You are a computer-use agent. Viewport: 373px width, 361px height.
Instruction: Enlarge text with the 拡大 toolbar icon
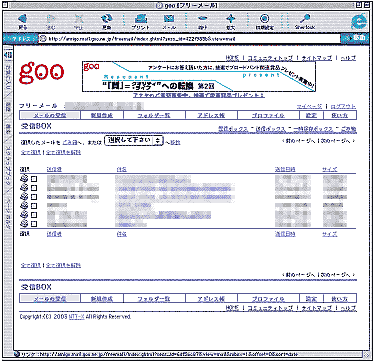coord(231,21)
